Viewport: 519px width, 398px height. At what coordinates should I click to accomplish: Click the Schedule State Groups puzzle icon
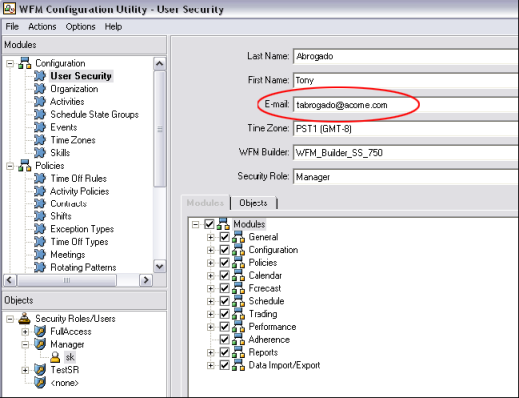[x=40, y=114]
